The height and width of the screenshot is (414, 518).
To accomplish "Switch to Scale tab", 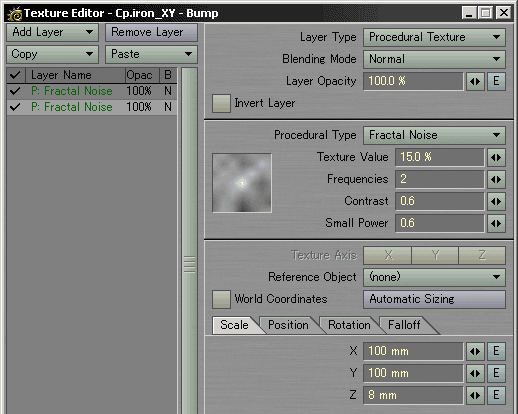I will (x=234, y=325).
